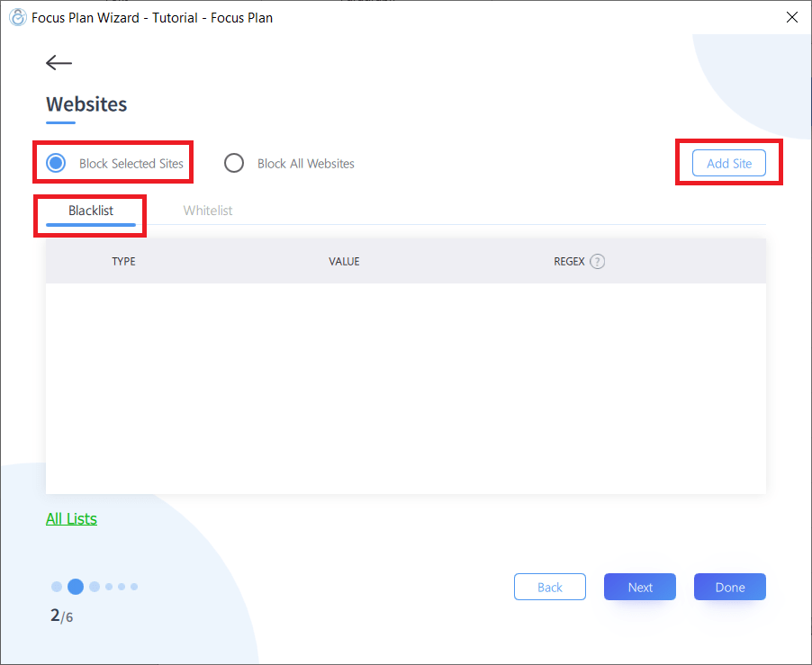Jump to the last step progress dot
The width and height of the screenshot is (812, 665).
point(134,587)
